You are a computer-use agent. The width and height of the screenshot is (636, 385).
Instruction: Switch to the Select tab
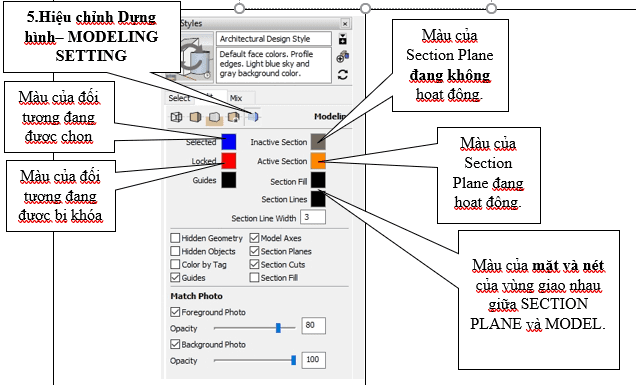point(179,98)
